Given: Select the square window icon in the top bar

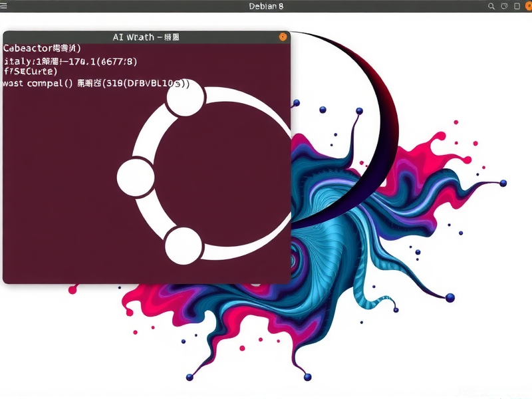Looking at the screenshot, I should [517, 6].
